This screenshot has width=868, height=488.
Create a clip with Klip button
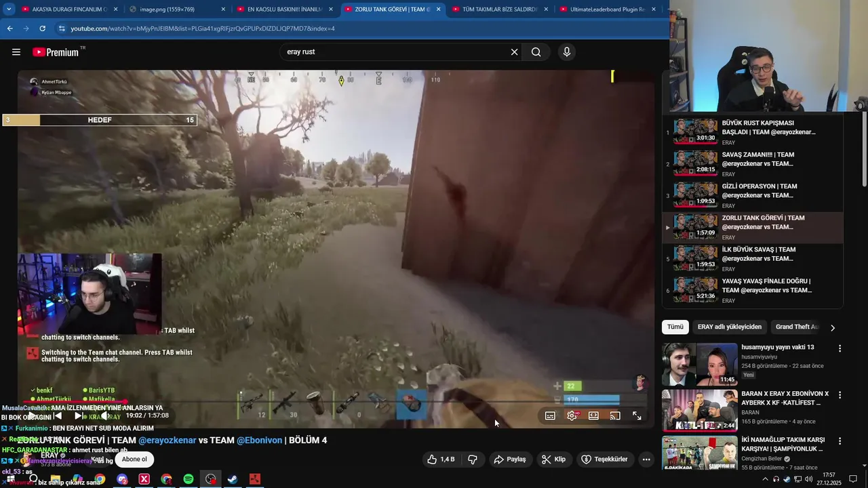click(553, 460)
